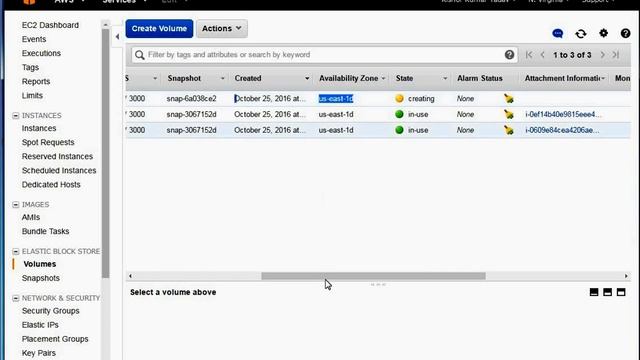
Task: Open Reports in sidebar
Action: pos(36,82)
